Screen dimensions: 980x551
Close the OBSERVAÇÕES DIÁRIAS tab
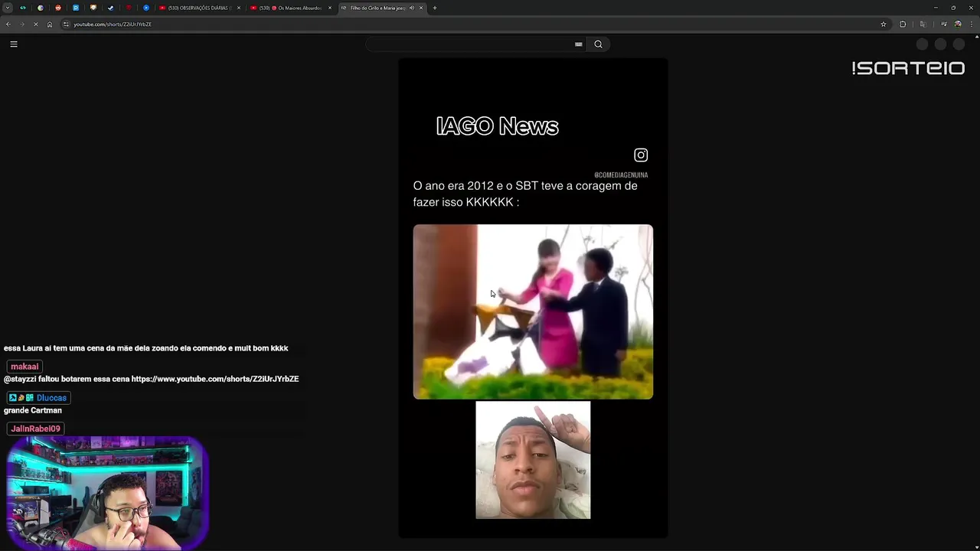tap(239, 8)
